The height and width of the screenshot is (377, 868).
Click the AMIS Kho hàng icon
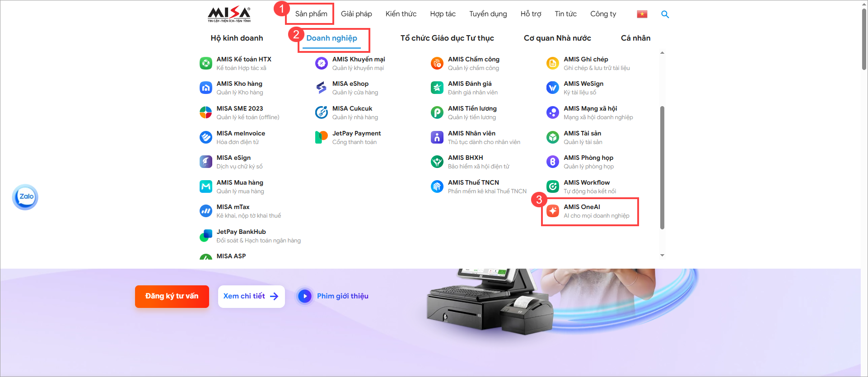(x=206, y=88)
